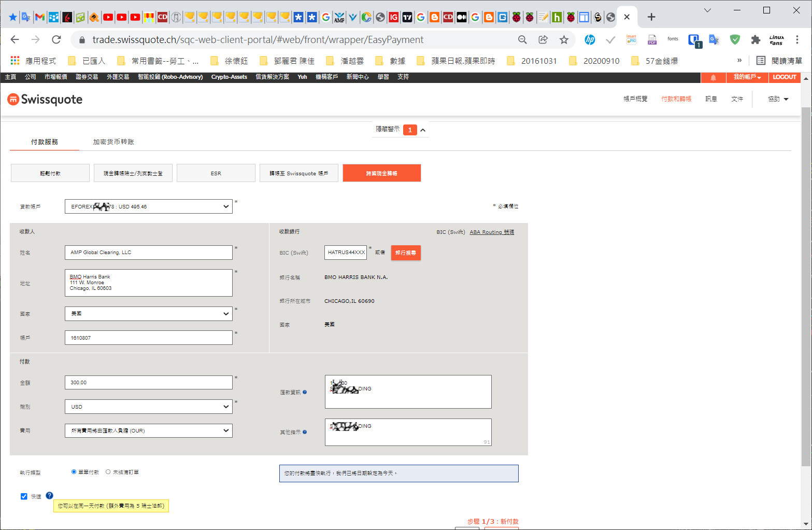Collapse the 隱藏警示 alert chevron
812x530 pixels.
click(x=423, y=130)
